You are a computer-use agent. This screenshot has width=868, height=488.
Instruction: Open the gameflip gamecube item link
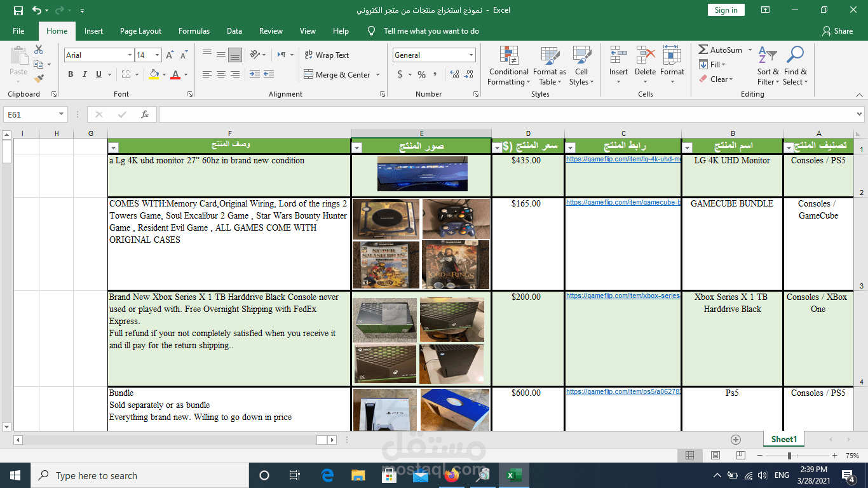coord(623,203)
